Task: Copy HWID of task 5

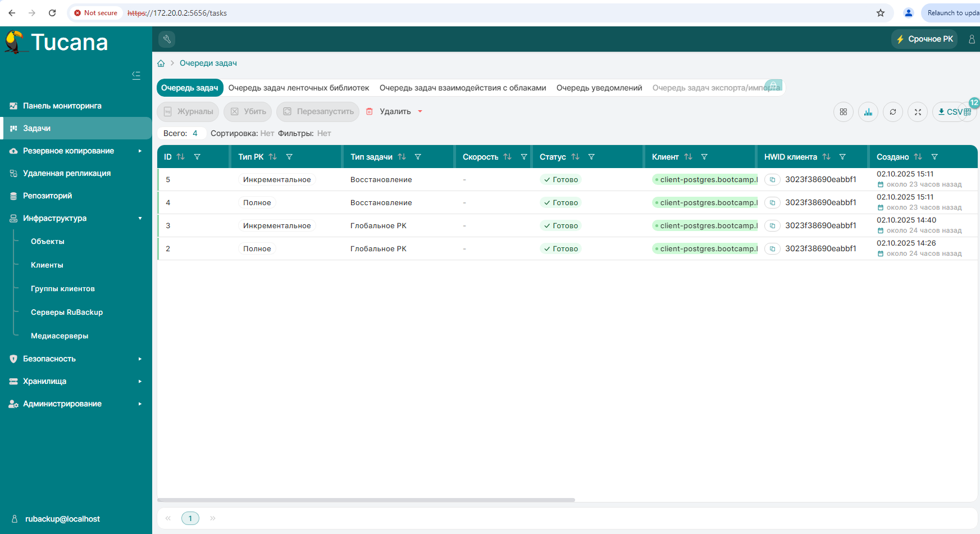Action: pyautogui.click(x=772, y=180)
